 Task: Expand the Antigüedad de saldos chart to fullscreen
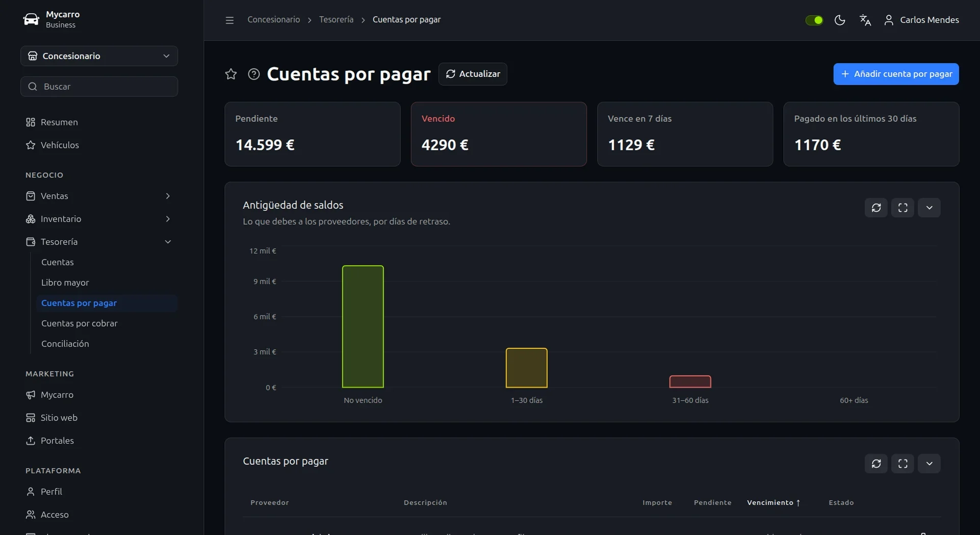pyautogui.click(x=902, y=208)
